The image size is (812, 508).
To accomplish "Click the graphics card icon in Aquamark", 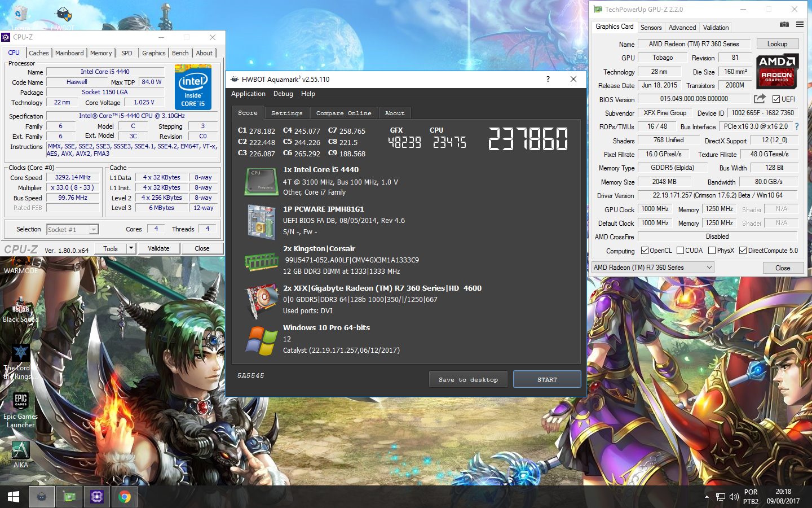I will (x=262, y=301).
